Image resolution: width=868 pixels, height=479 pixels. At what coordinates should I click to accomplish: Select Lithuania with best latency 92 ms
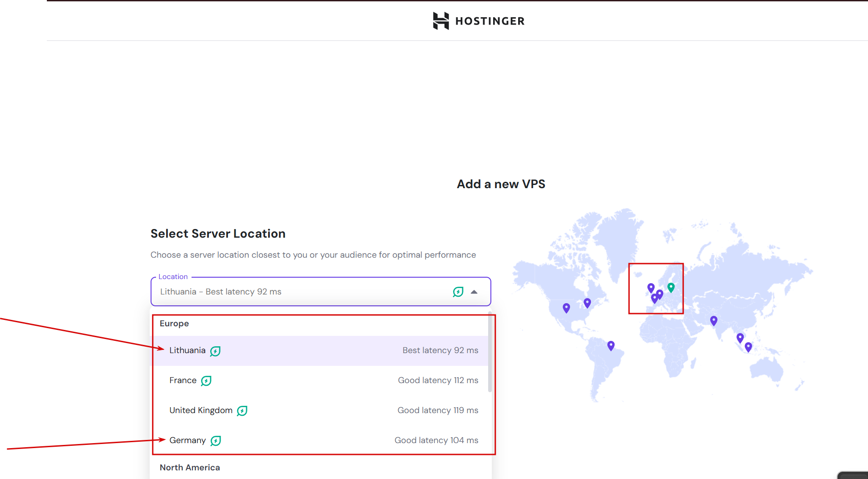click(321, 350)
